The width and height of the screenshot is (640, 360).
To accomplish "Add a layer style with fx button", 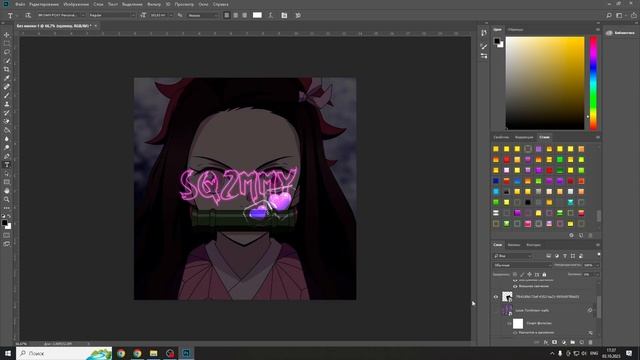I will coord(545,342).
